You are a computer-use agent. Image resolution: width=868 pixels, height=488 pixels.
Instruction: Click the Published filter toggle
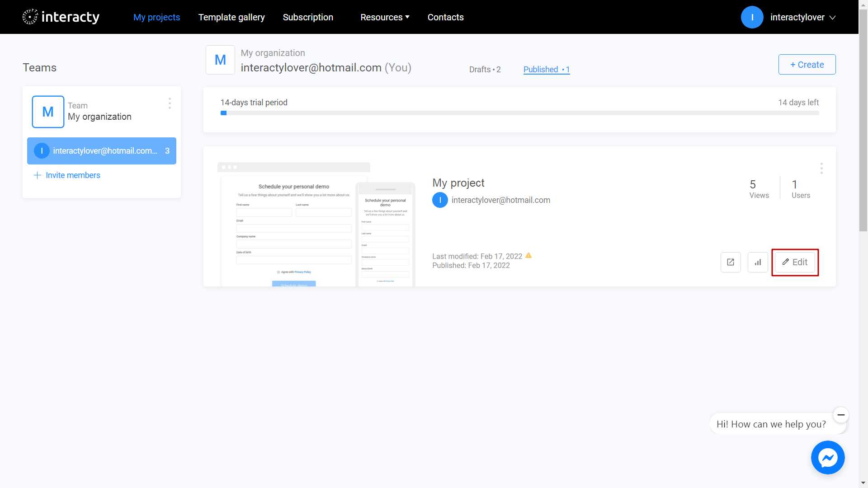pyautogui.click(x=546, y=69)
